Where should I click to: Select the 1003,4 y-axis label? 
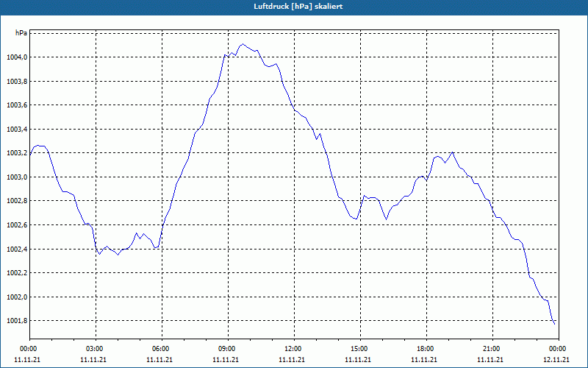click(x=17, y=130)
